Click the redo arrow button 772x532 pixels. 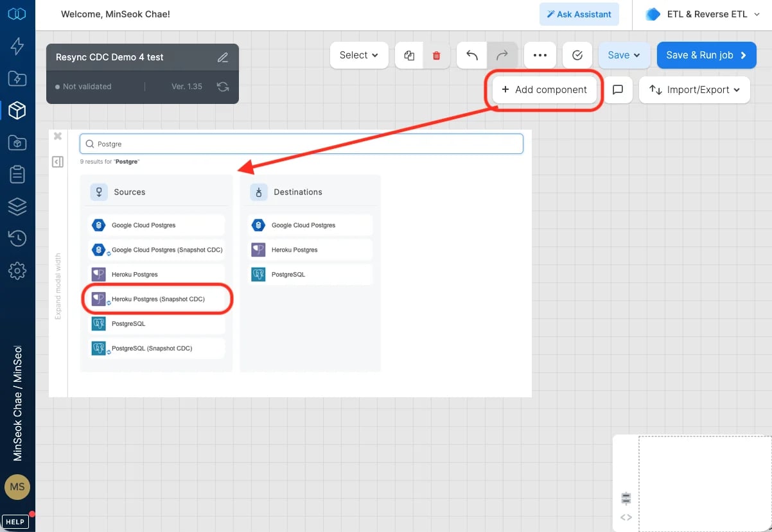502,55
